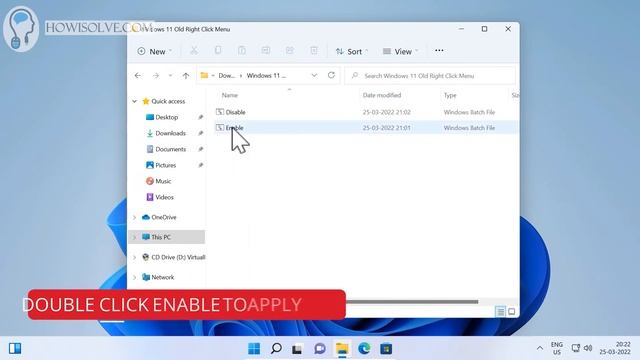Screen dimensions: 640x360
Task: Open Downloads in navigation pane
Action: (x=166, y=133)
